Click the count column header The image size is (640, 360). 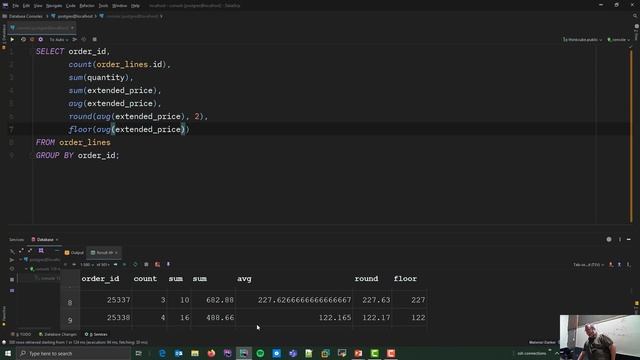pos(145,279)
